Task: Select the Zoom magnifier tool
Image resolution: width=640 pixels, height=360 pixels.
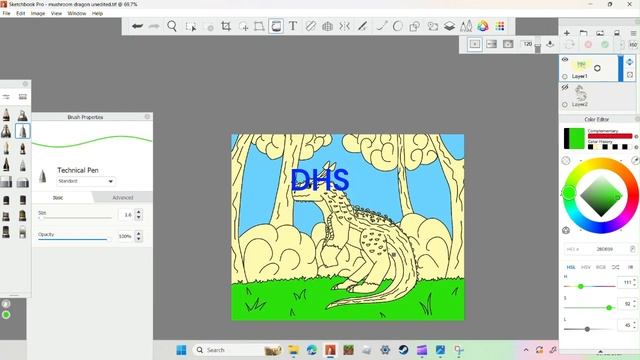Action: pyautogui.click(x=172, y=26)
